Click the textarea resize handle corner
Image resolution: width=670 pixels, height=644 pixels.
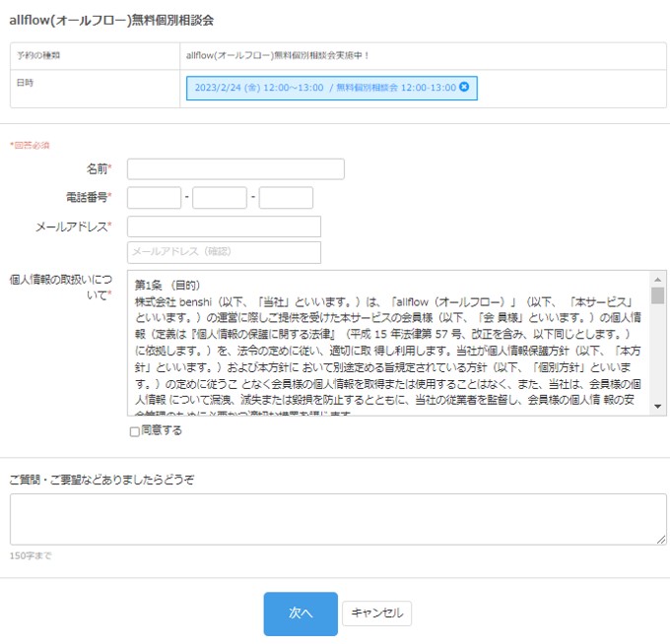[660, 540]
